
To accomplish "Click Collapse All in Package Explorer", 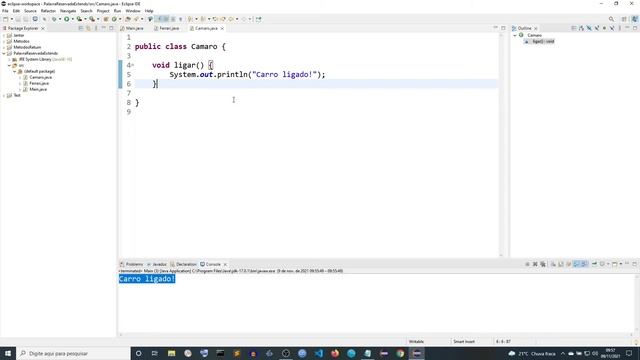I will coord(80,28).
